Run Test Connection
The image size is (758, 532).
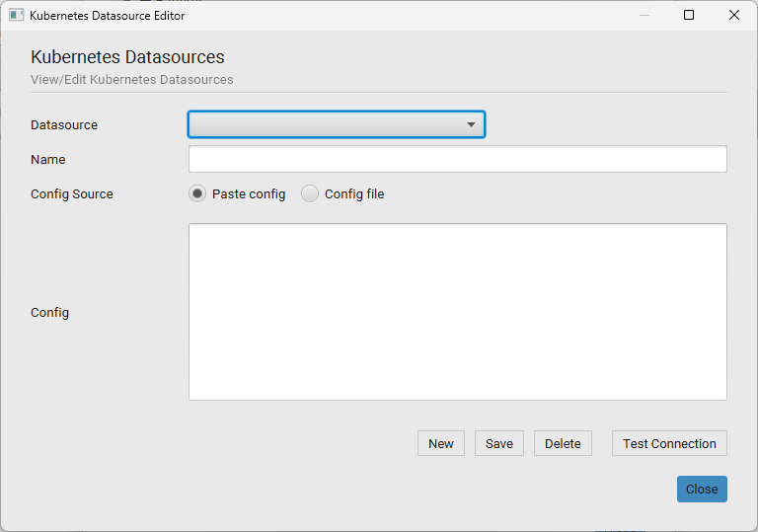(x=669, y=443)
